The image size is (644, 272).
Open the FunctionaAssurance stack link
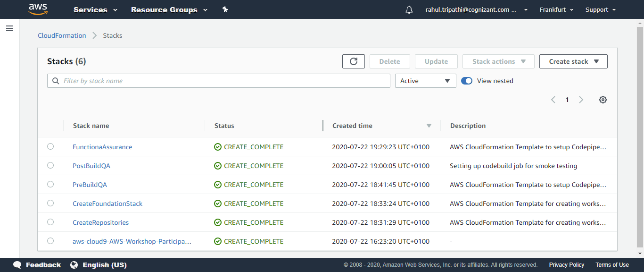[102, 147]
